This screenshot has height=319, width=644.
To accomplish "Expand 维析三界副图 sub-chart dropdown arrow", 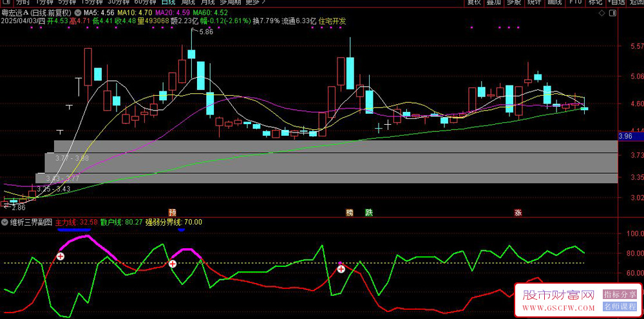I will pyautogui.click(x=5, y=222).
